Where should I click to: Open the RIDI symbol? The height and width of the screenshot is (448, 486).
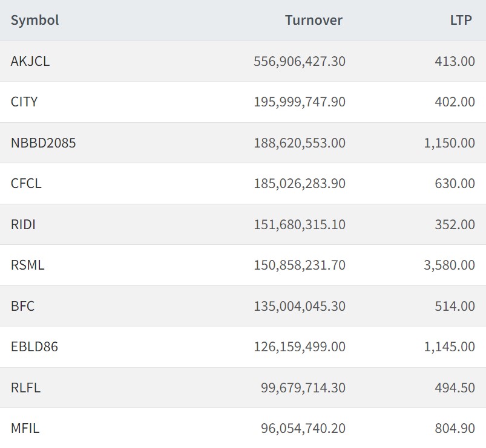tap(23, 224)
